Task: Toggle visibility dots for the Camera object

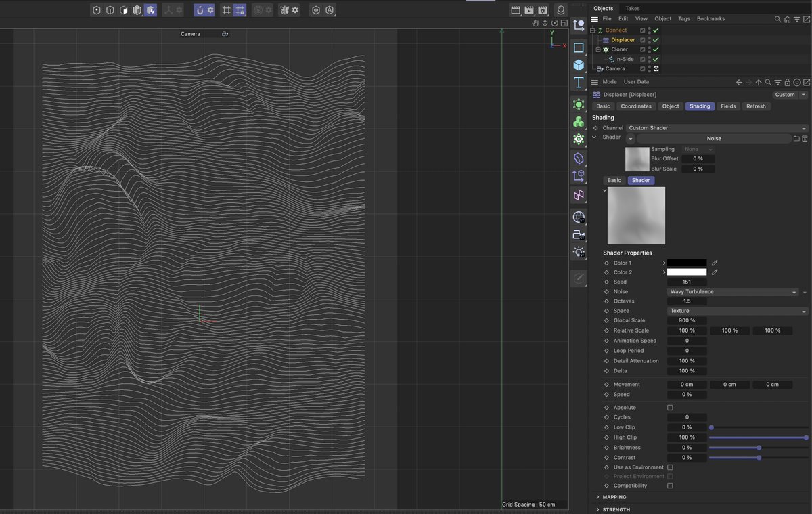Action: coord(650,69)
